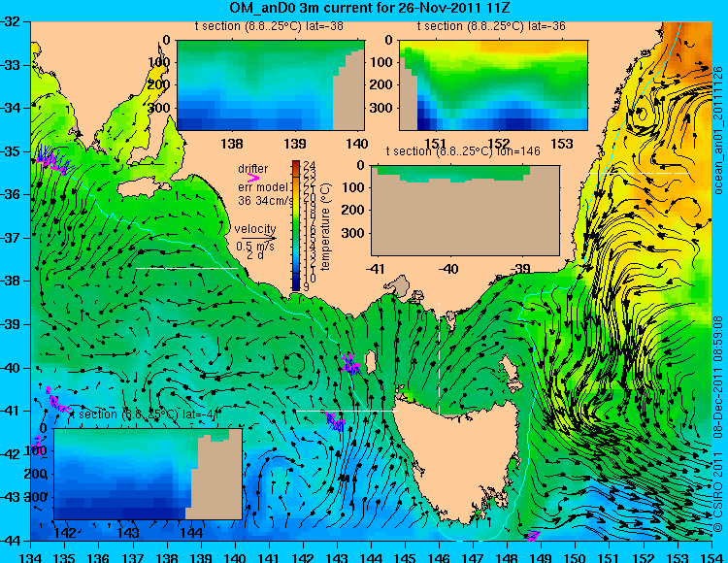Open the 't section lat=-36' inset plot
This screenshot has width=728, height=563.
coord(493,85)
